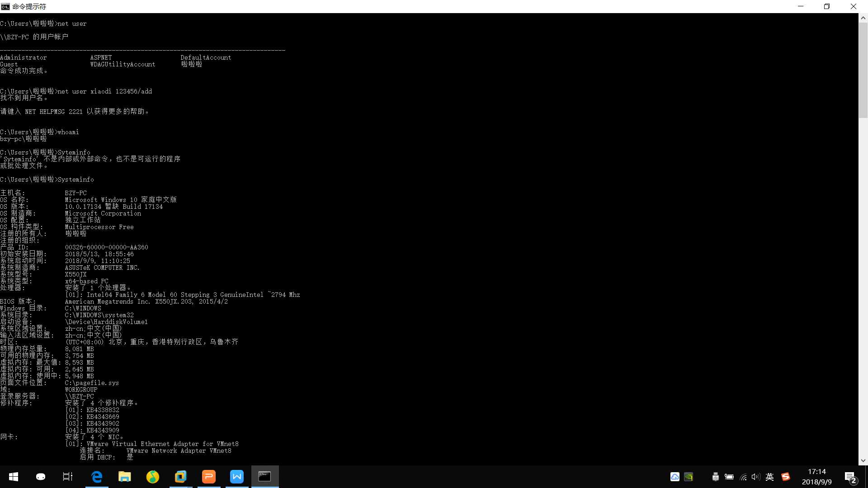Click the '8,081 MB' total physical memory value

click(x=79, y=349)
